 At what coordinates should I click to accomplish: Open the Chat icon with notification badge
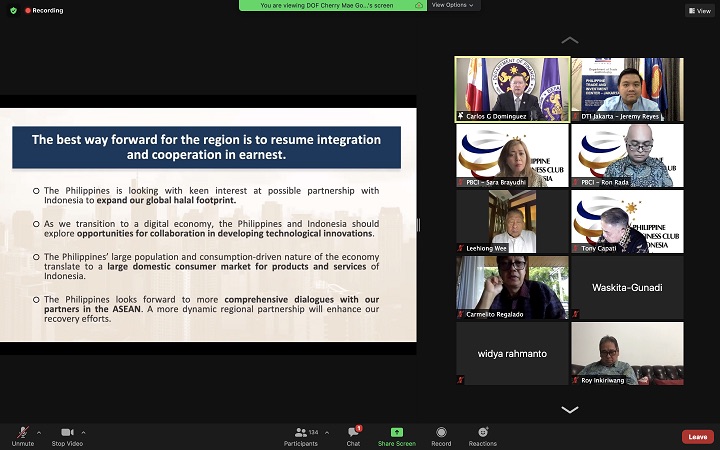(x=354, y=432)
